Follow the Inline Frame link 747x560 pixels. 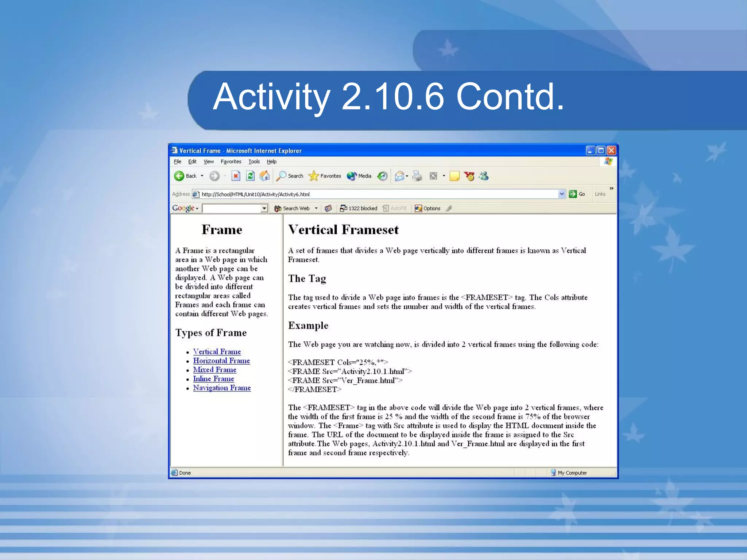(214, 379)
